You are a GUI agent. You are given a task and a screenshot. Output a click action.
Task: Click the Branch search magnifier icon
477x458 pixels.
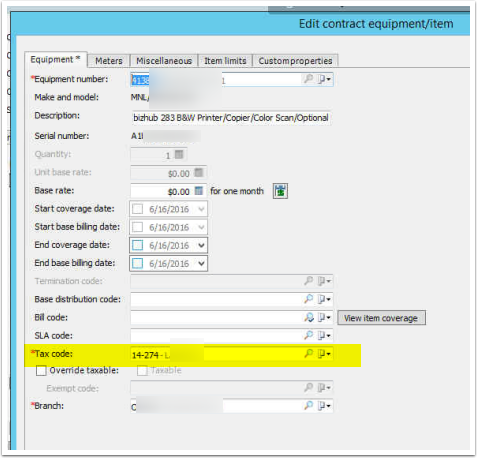[309, 406]
